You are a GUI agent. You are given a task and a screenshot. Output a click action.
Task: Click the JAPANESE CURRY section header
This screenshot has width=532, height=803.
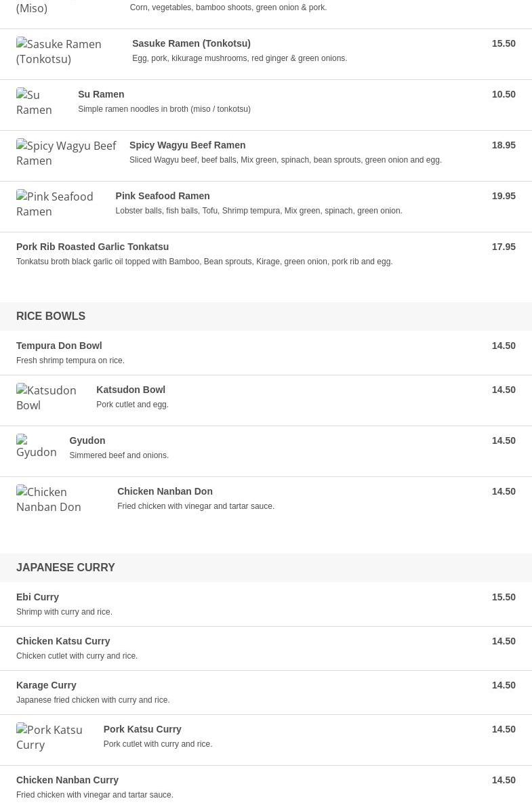tap(66, 567)
